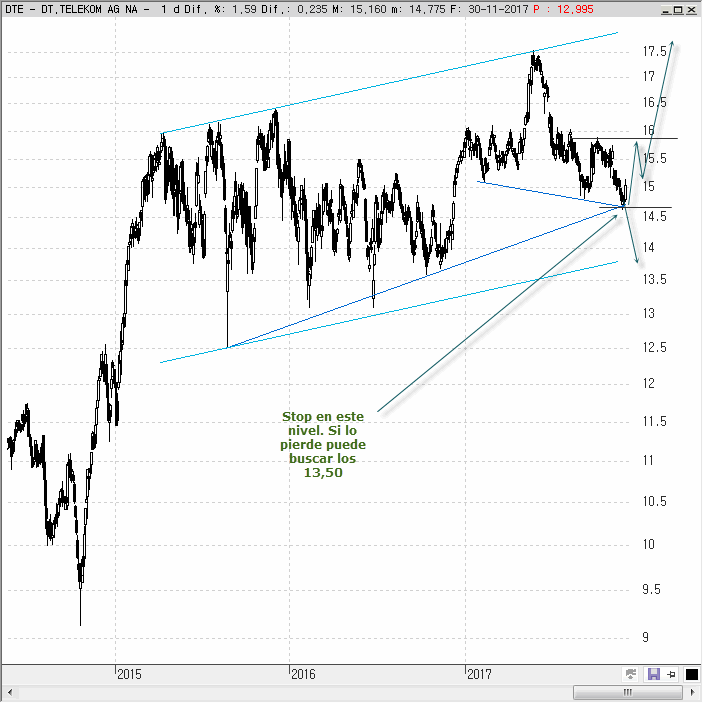
Task: Click the scrollbar right arrow button
Action: click(693, 693)
